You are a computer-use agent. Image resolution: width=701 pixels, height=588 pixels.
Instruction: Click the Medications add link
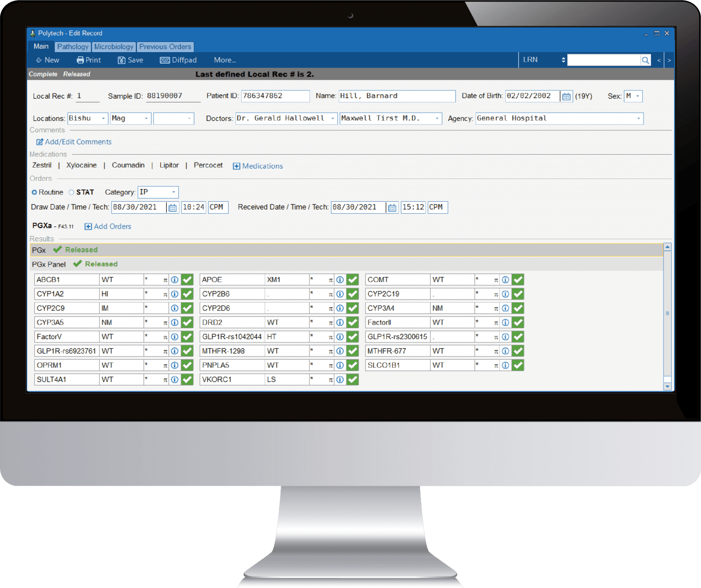[x=258, y=166]
